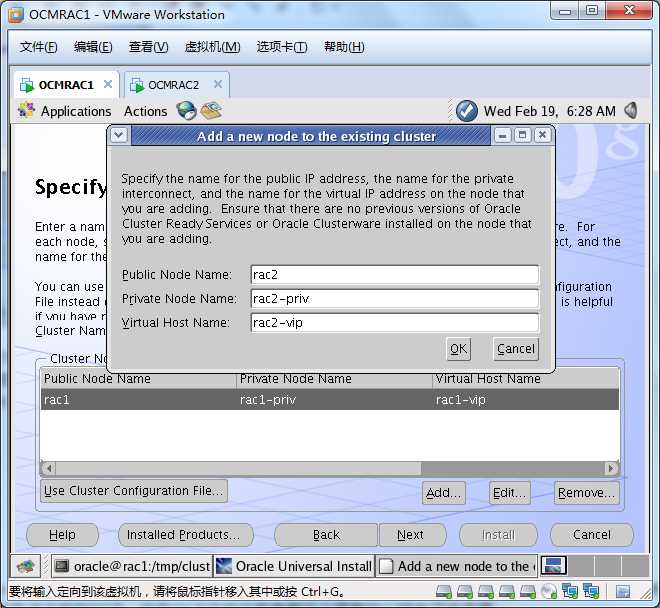Go Back in the installer
Viewport: 660px width, 608px height.
(x=326, y=535)
